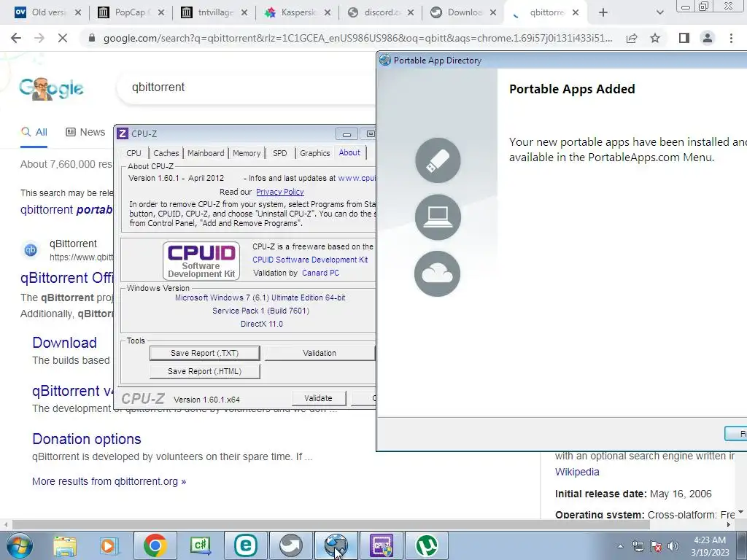Open the Download sitelink under qBittorrent

(x=64, y=343)
